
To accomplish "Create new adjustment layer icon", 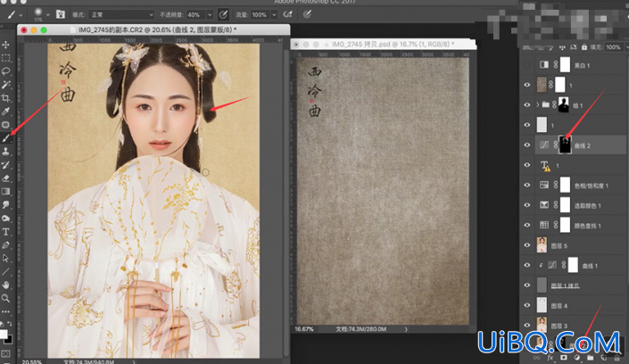I will coord(577,357).
